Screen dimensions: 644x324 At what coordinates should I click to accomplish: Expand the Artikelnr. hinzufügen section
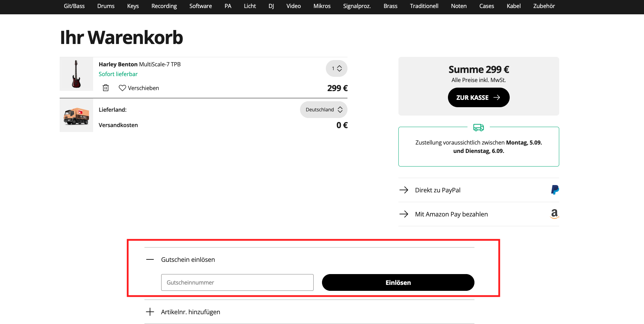point(309,312)
